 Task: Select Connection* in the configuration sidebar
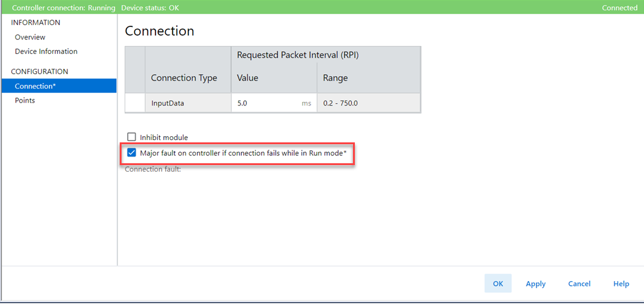click(36, 86)
